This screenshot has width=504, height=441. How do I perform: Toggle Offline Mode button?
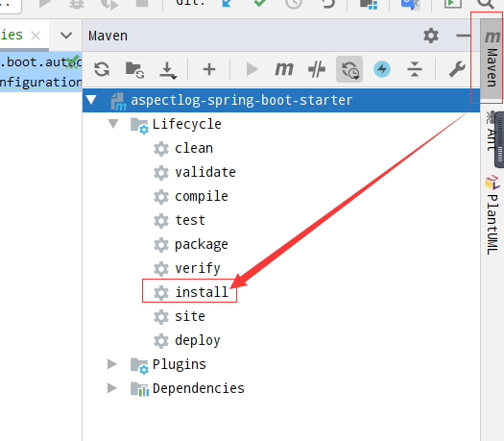[317, 69]
